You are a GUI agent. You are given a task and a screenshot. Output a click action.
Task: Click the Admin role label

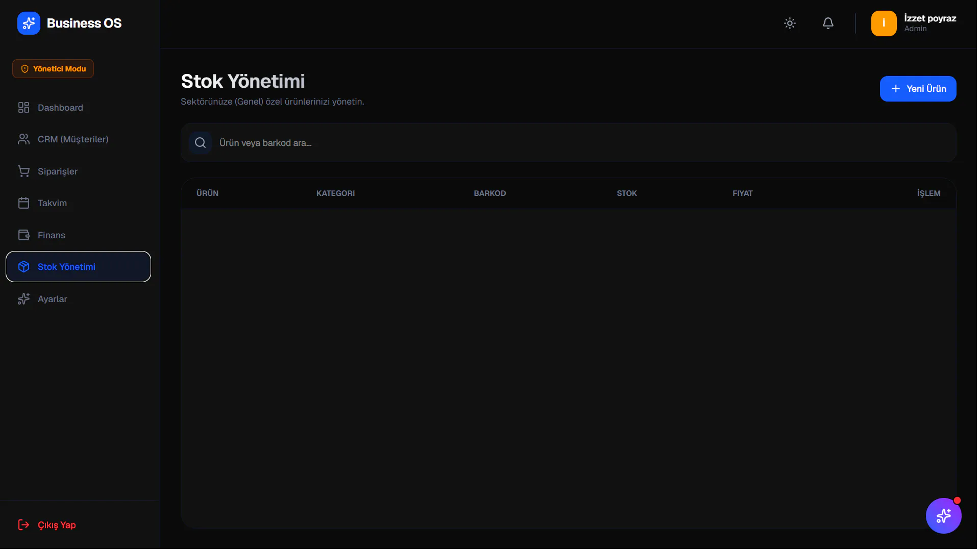pyautogui.click(x=915, y=29)
